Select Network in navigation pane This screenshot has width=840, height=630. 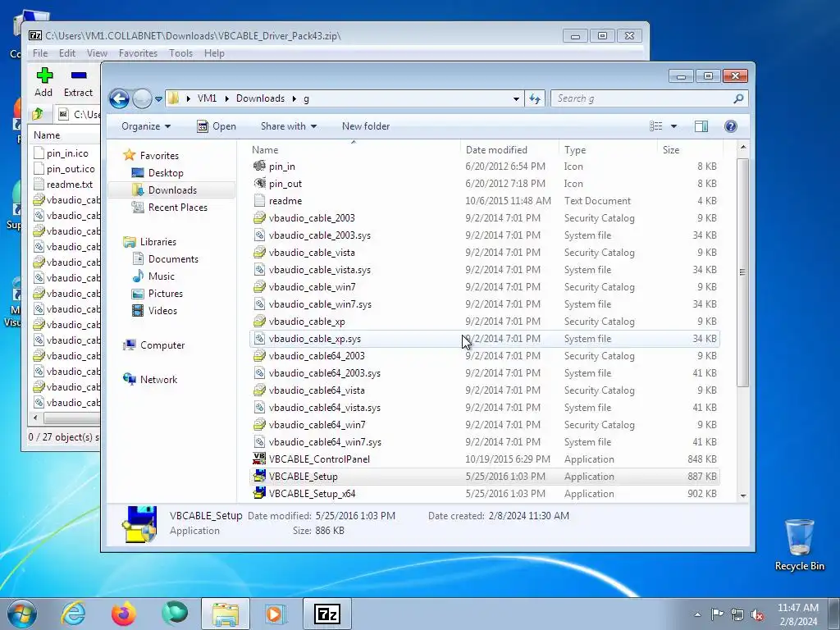pyautogui.click(x=151, y=380)
